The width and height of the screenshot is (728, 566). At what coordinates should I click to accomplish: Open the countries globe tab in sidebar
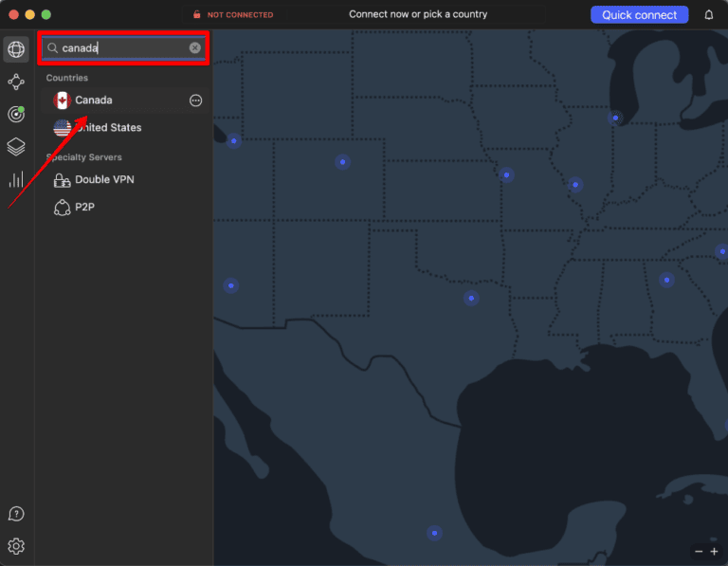[16, 49]
